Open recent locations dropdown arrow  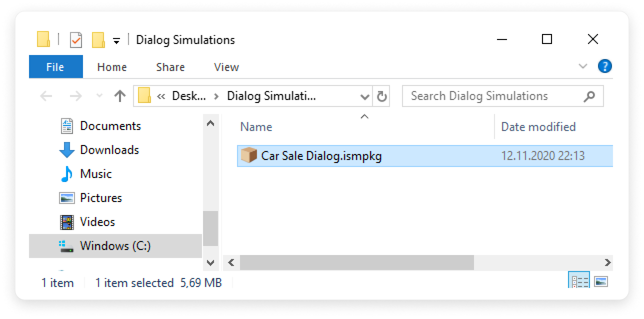(99, 96)
